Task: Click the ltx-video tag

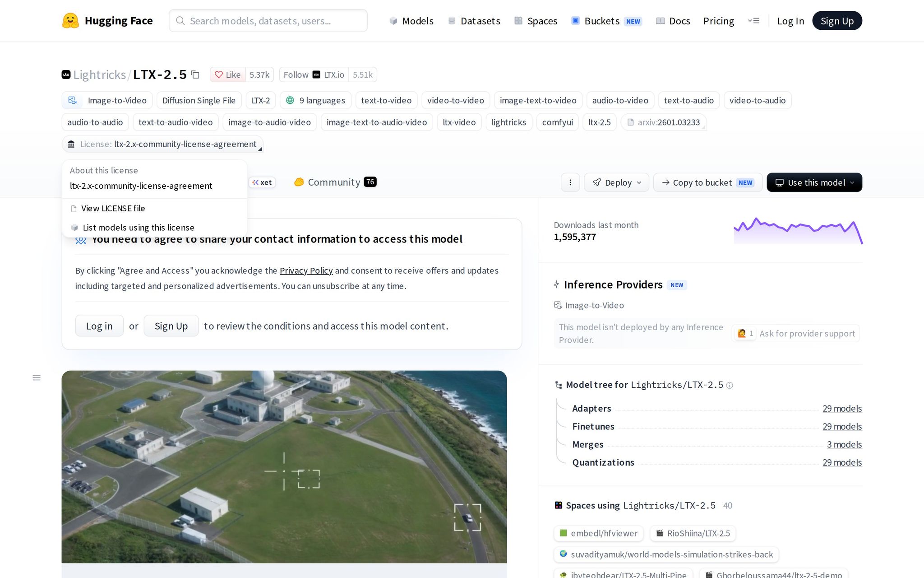Action: click(x=459, y=122)
